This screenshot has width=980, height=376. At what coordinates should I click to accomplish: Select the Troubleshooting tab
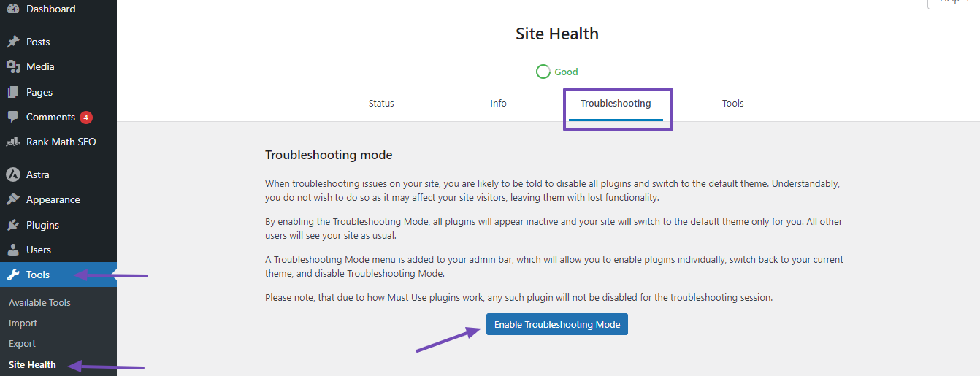pyautogui.click(x=616, y=104)
